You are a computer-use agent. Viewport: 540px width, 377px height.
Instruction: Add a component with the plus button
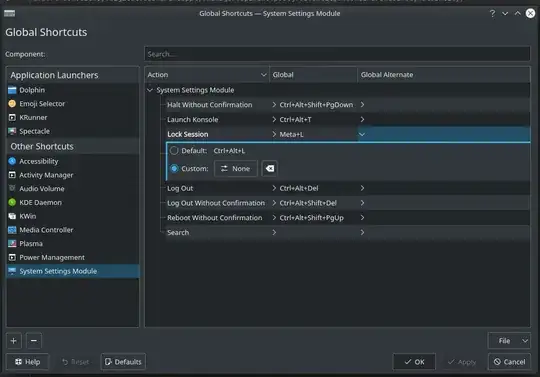(14, 341)
